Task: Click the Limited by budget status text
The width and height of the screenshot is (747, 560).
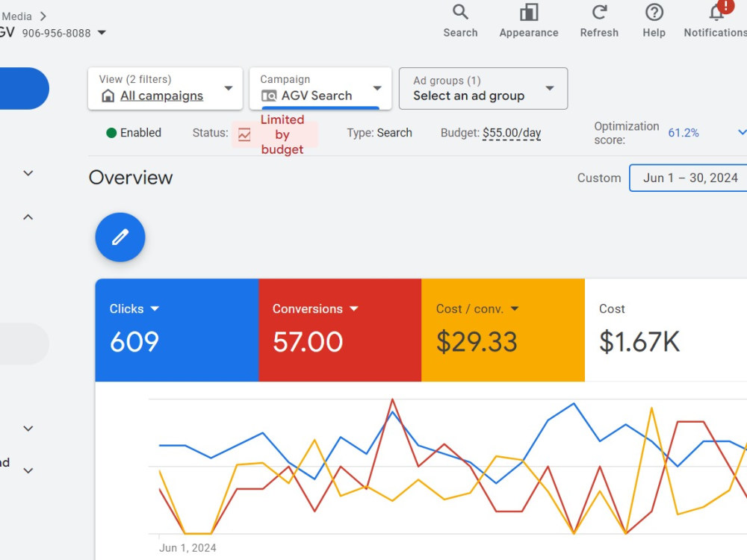Action: [282, 134]
